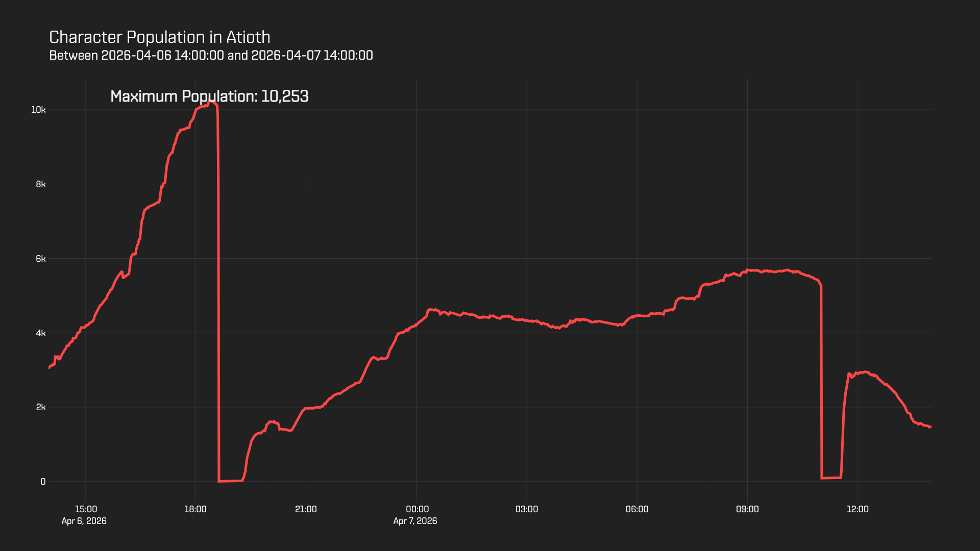Click the date range subtitle text
Viewport: 980px width, 551px height.
211,55
